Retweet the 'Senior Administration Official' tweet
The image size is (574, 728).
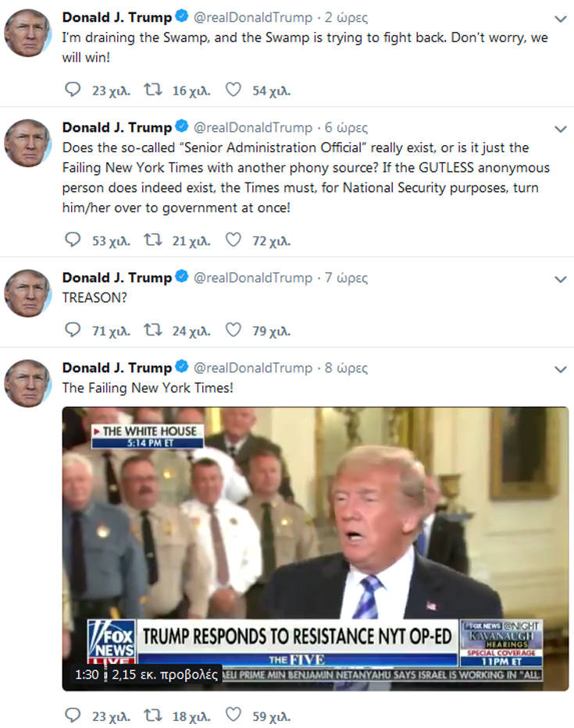[153, 240]
